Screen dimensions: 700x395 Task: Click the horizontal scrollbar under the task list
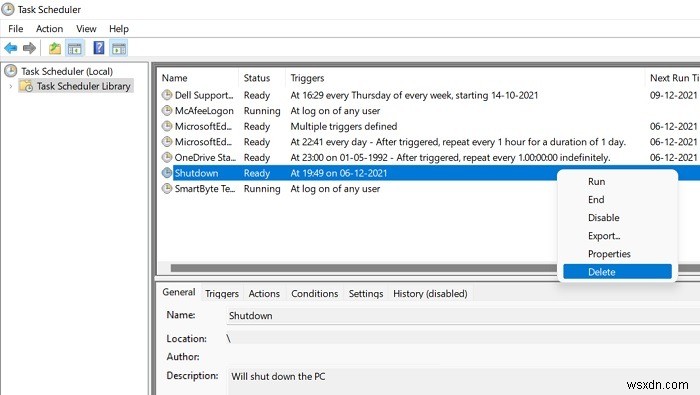coord(364,268)
